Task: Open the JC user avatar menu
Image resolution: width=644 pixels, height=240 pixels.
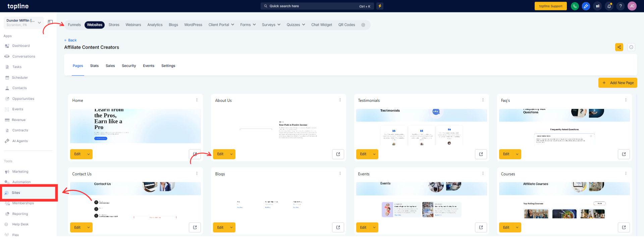Action: click(x=632, y=6)
